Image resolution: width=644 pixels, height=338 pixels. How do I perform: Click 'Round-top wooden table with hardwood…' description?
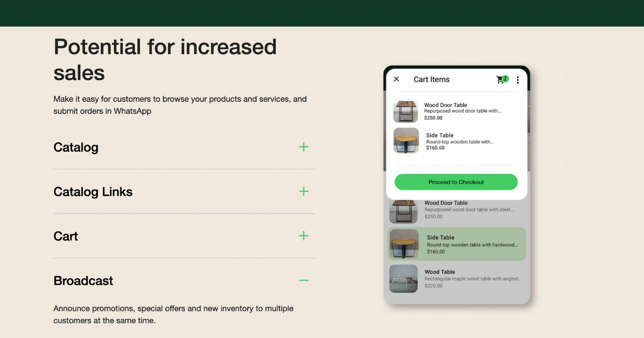(x=473, y=245)
